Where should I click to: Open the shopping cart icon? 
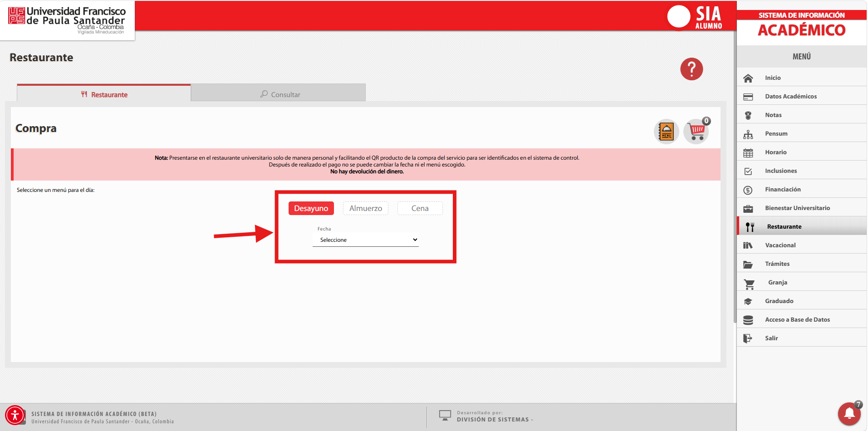coord(696,131)
